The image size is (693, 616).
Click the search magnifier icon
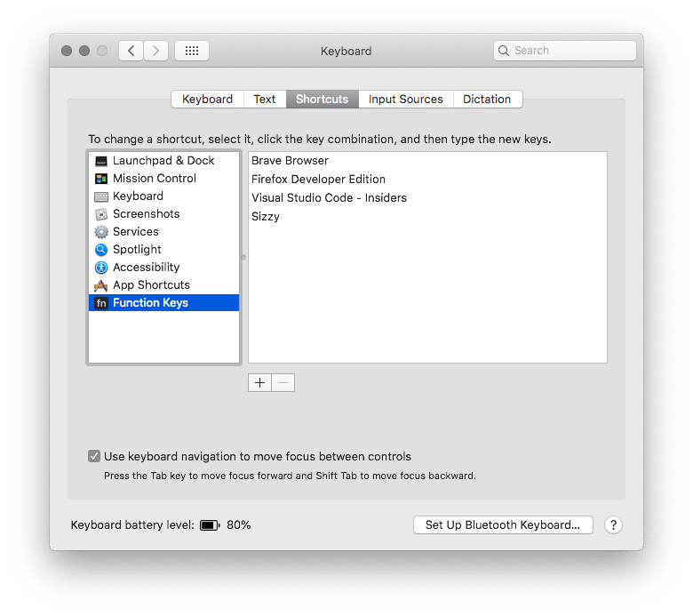[504, 51]
